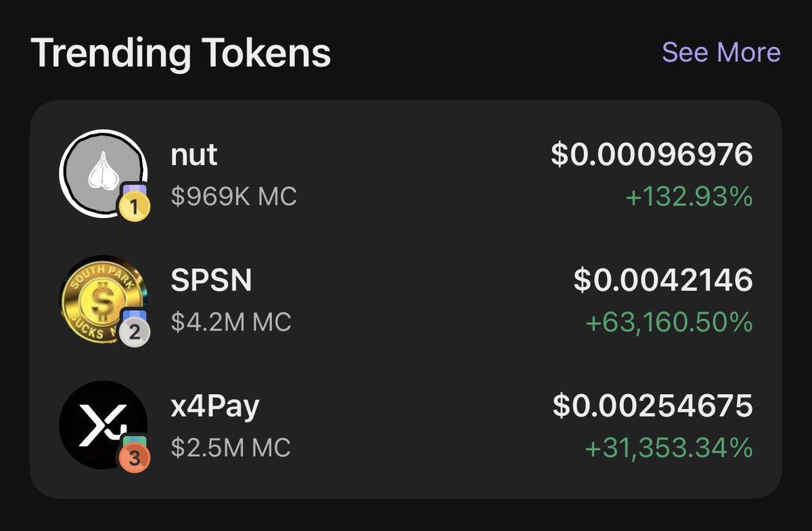This screenshot has height=531, width=812.
Task: Tap the SPSN gold coin icon
Action: point(101,297)
